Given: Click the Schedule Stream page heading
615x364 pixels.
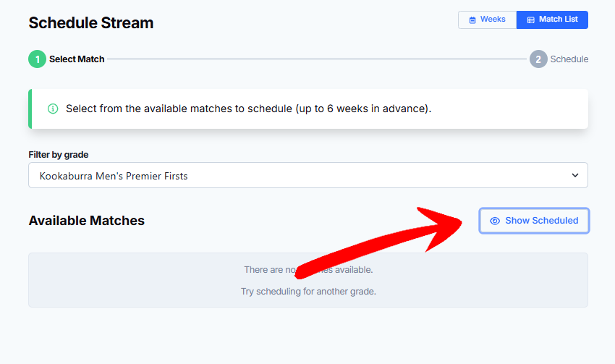Looking at the screenshot, I should point(91,22).
